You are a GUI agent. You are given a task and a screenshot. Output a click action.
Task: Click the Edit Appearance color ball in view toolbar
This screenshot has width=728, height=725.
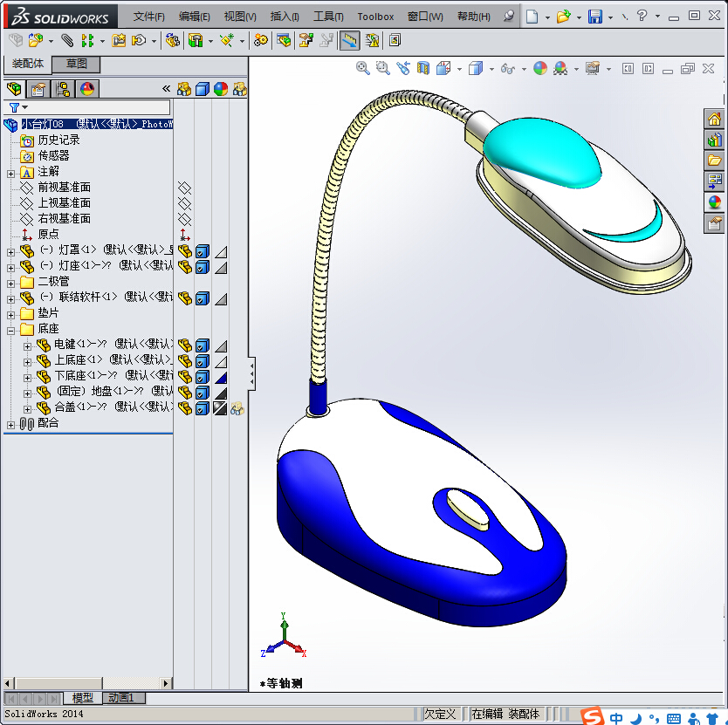click(540, 69)
